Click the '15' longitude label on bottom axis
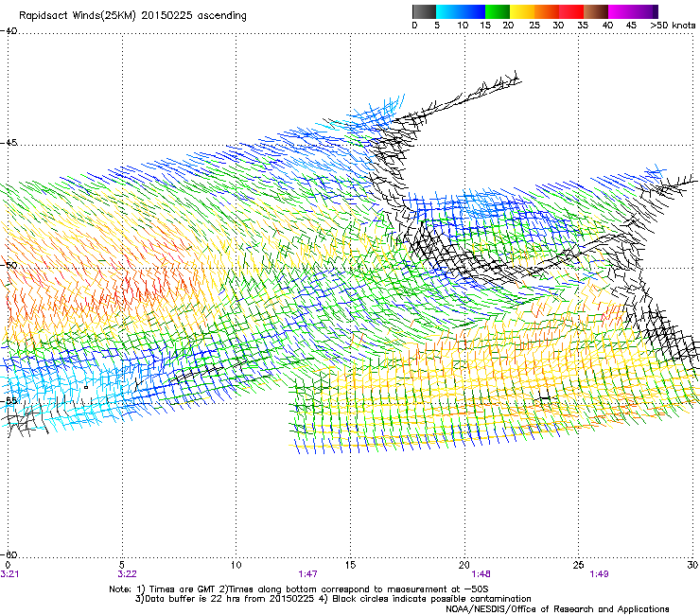 coord(350,565)
